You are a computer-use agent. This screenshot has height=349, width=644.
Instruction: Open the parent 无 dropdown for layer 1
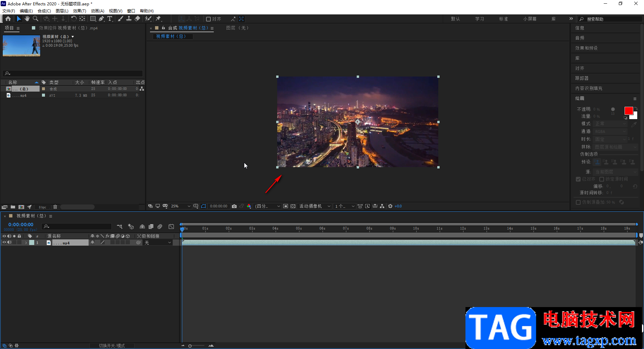tap(158, 243)
